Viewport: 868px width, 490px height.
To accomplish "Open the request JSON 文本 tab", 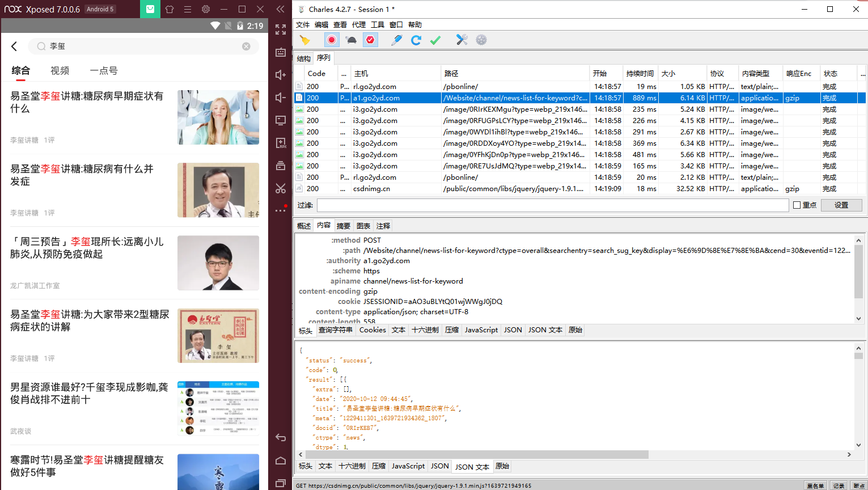I will pyautogui.click(x=545, y=330).
